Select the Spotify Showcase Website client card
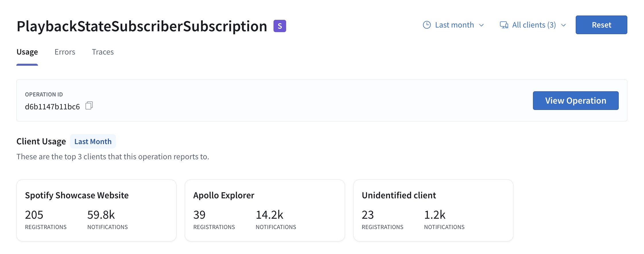The image size is (644, 254). point(97,210)
